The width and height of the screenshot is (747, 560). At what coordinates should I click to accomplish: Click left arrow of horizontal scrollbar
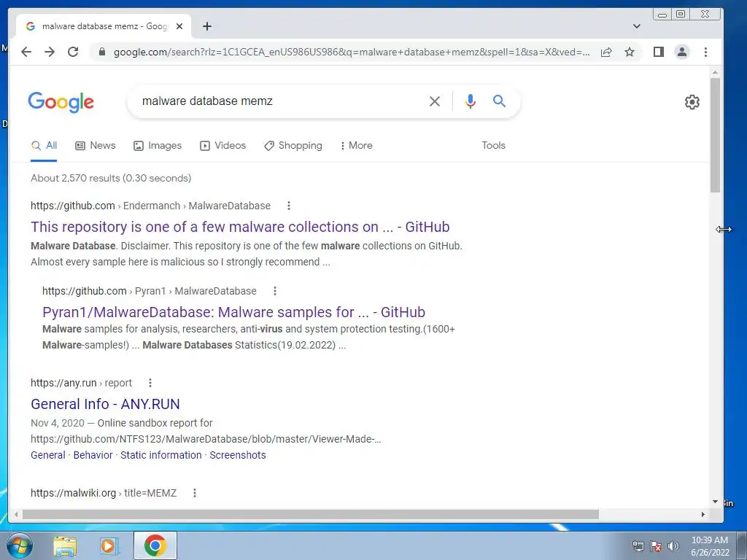16,514
